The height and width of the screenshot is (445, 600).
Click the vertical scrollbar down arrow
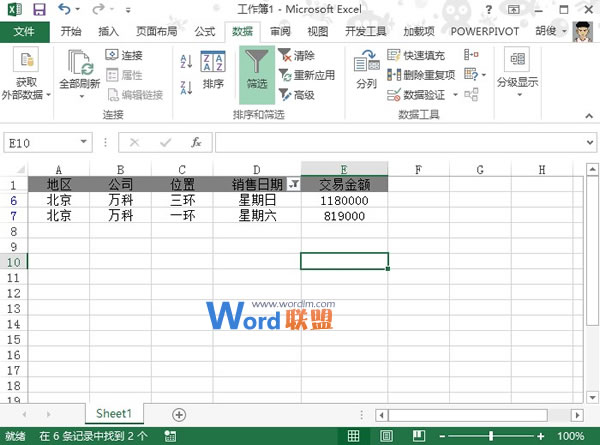592,398
